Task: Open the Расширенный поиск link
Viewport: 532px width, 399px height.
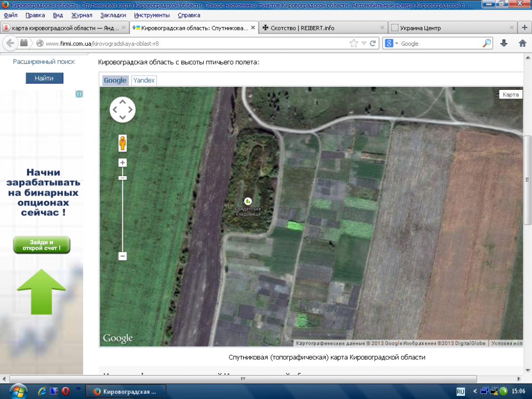Action: coord(44,61)
